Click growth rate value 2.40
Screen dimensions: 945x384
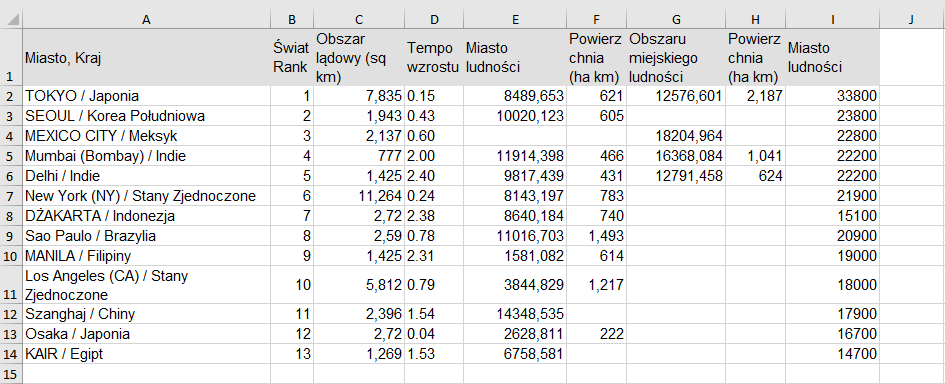tap(434, 176)
